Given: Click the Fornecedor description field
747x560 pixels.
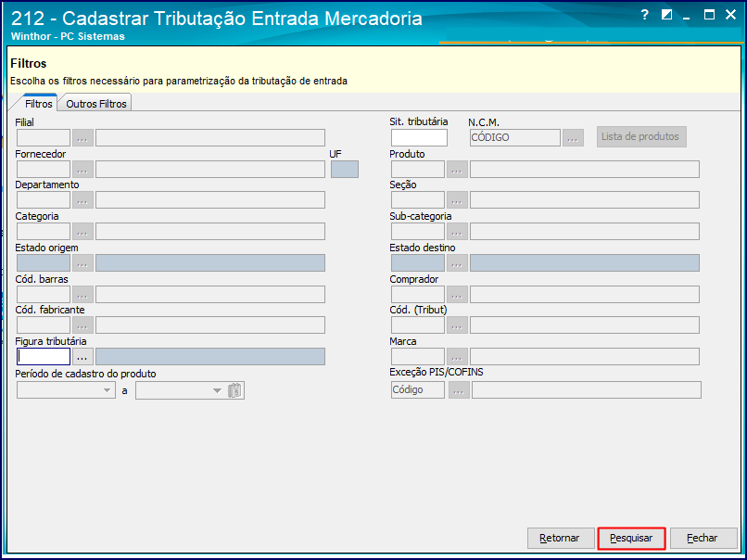Looking at the screenshot, I should tap(210, 169).
